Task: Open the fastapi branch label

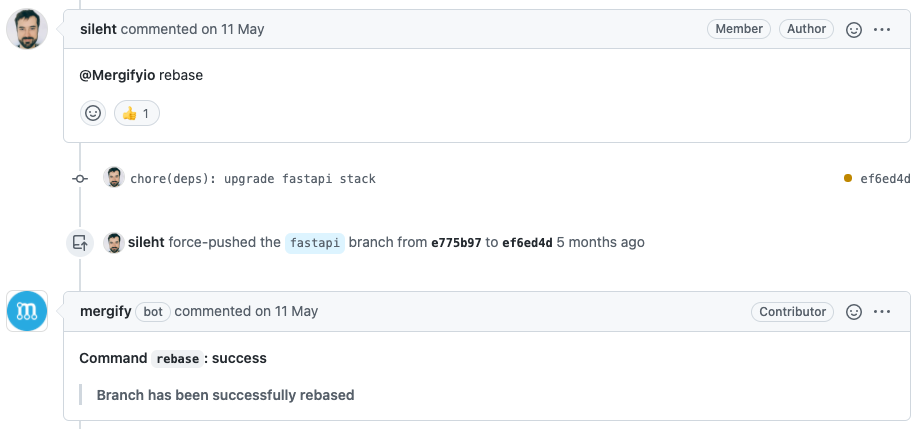Action: coord(315,243)
